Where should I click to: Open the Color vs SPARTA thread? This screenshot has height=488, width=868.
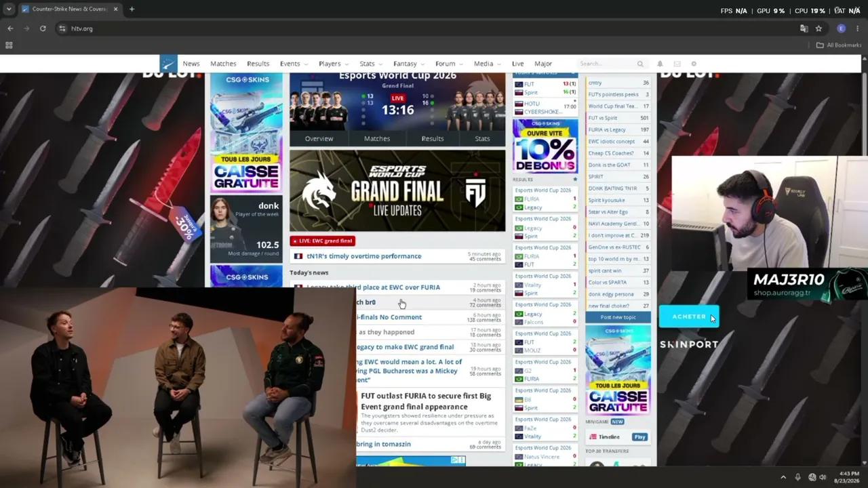618,282
